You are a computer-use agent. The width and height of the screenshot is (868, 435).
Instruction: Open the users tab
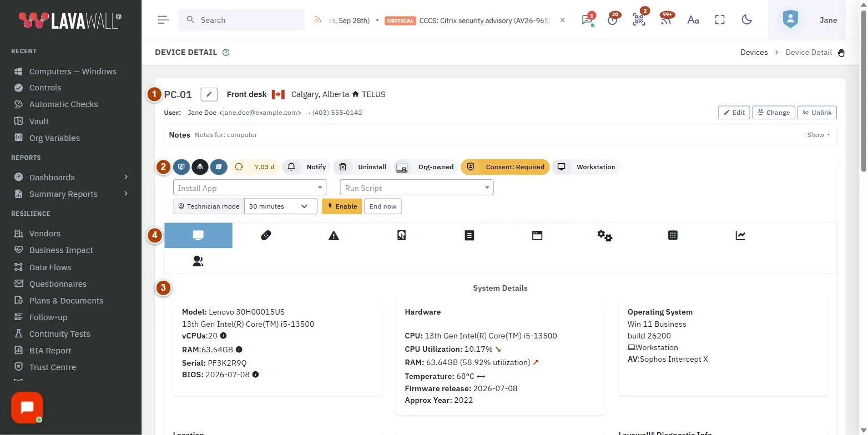[198, 261]
